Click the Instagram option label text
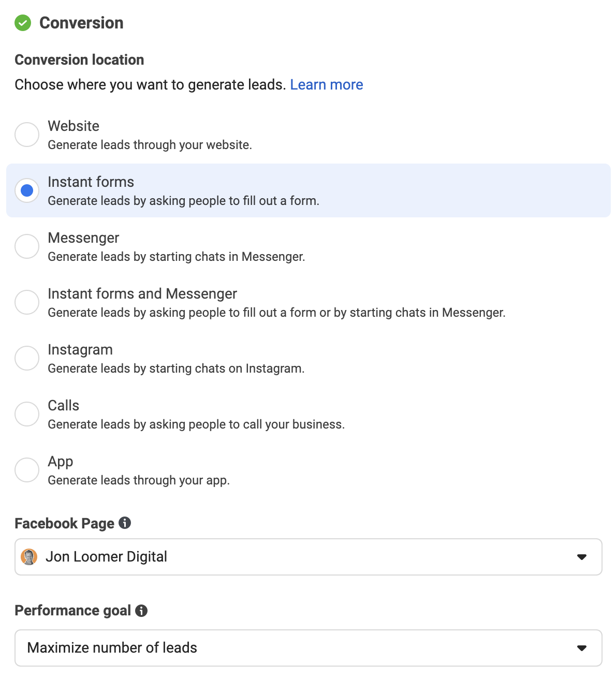The width and height of the screenshot is (616, 678). (80, 350)
